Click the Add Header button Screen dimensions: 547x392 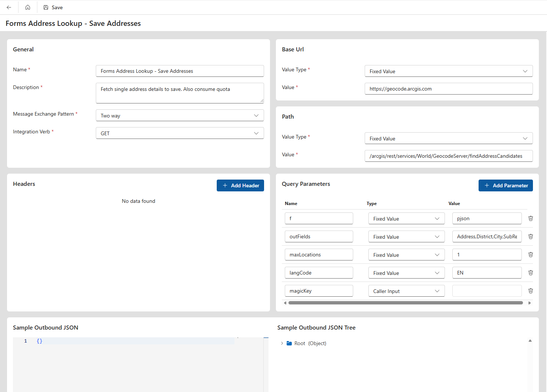(240, 185)
